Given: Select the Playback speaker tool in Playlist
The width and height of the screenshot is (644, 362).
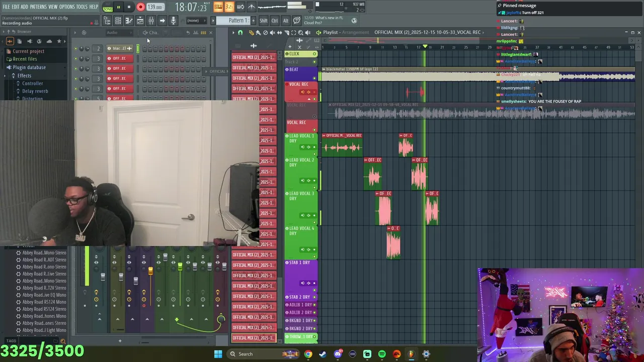Looking at the screenshot, I should pyautogui.click(x=307, y=33).
